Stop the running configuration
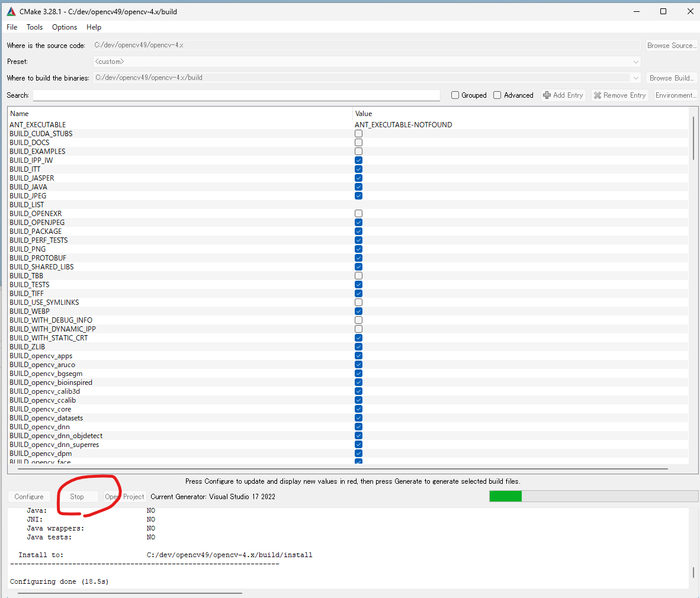 point(77,497)
